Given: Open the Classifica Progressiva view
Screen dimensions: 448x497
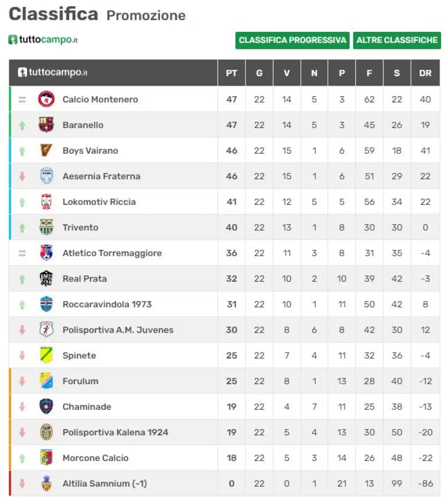Looking at the screenshot, I should coord(292,40).
